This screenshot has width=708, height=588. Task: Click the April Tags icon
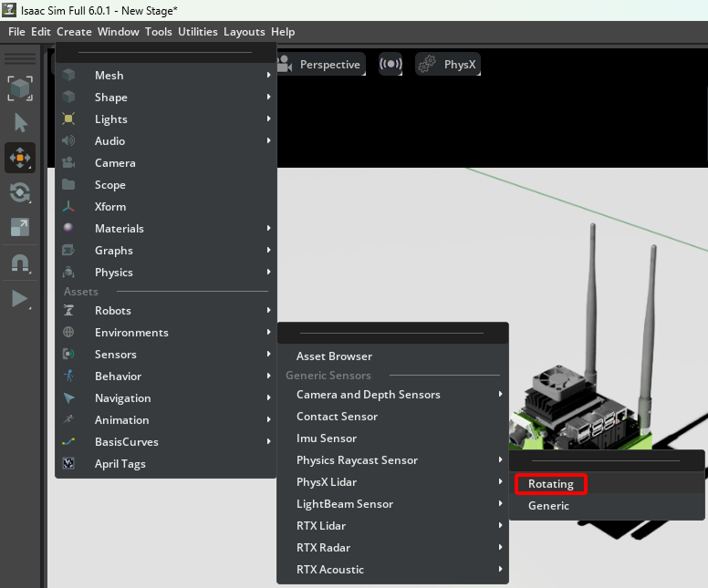tap(68, 463)
